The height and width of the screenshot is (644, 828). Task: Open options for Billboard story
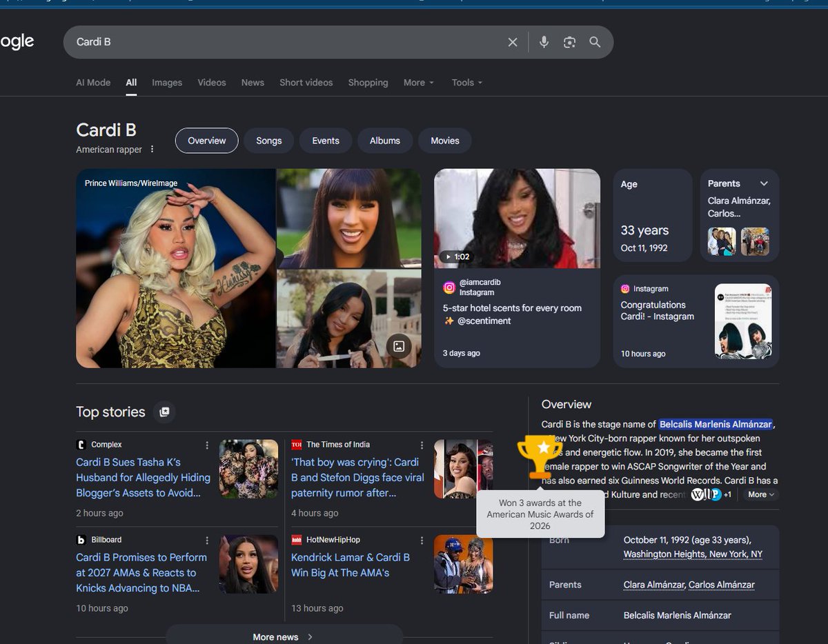207,541
